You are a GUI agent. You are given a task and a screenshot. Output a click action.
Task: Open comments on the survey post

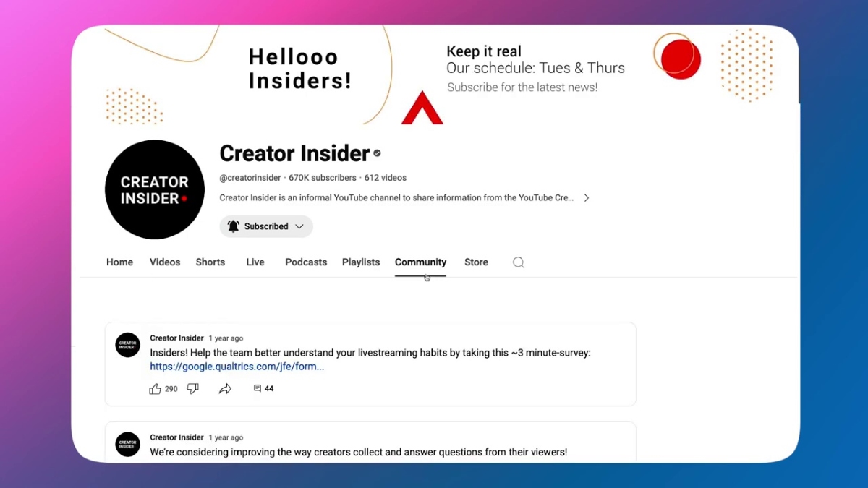(x=263, y=389)
